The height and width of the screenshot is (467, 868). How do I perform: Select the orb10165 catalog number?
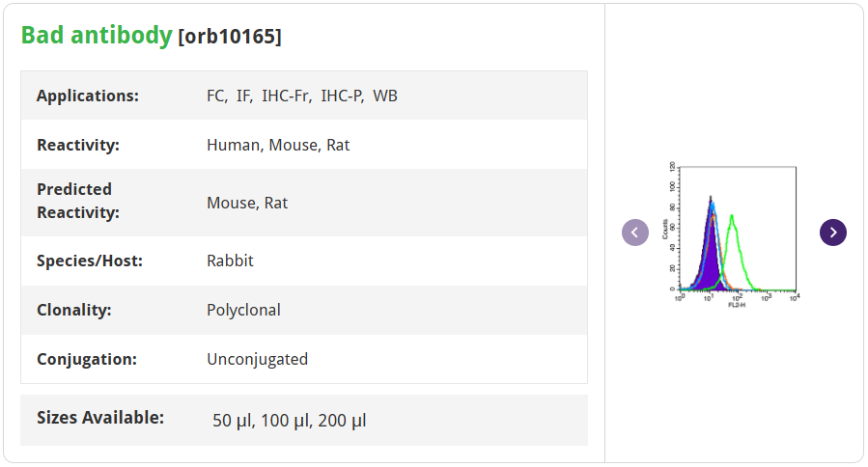click(230, 37)
